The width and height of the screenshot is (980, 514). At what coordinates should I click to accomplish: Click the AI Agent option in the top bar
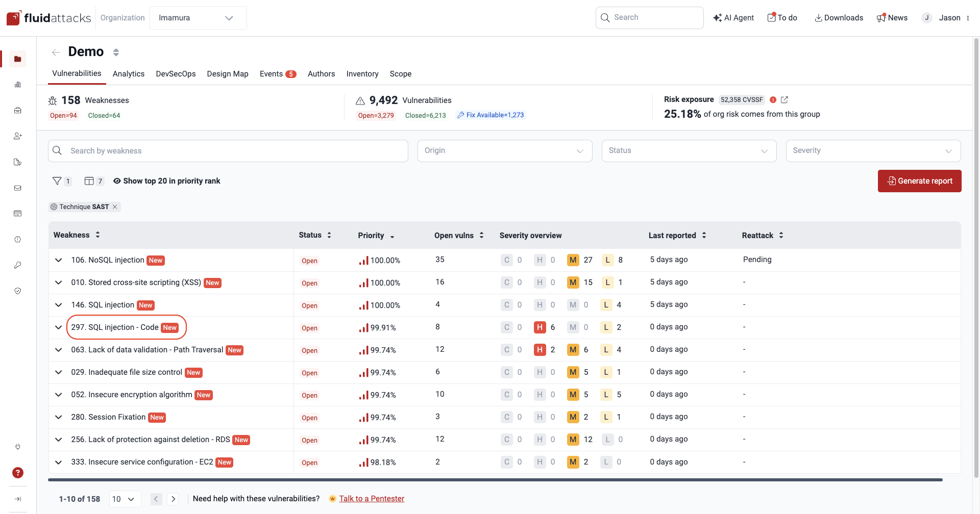pos(733,17)
